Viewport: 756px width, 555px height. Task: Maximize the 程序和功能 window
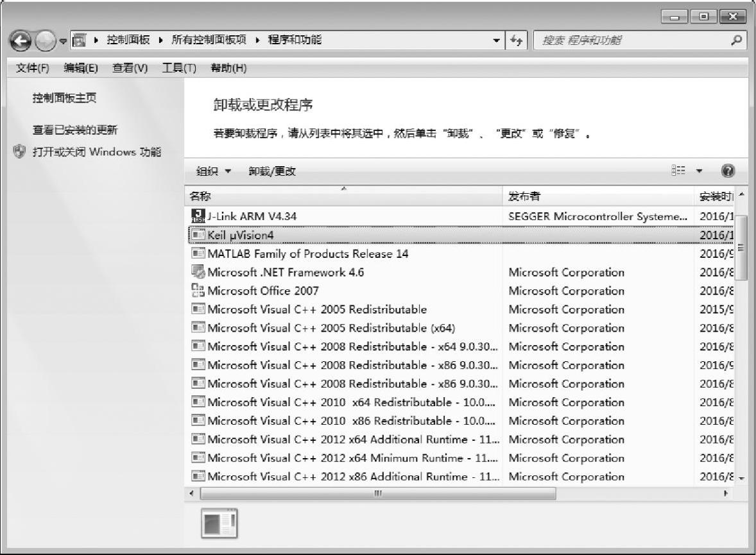pos(704,17)
